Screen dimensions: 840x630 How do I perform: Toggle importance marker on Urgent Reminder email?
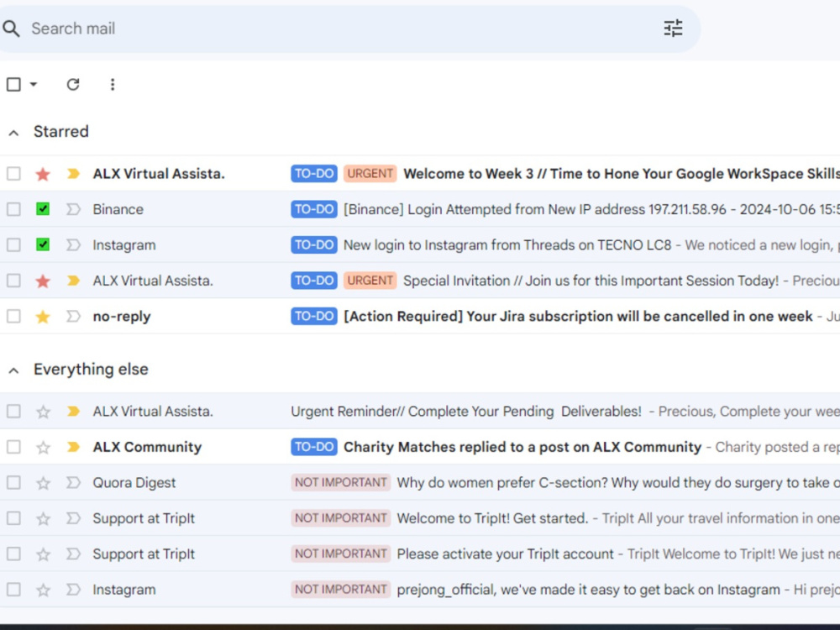[x=73, y=412]
